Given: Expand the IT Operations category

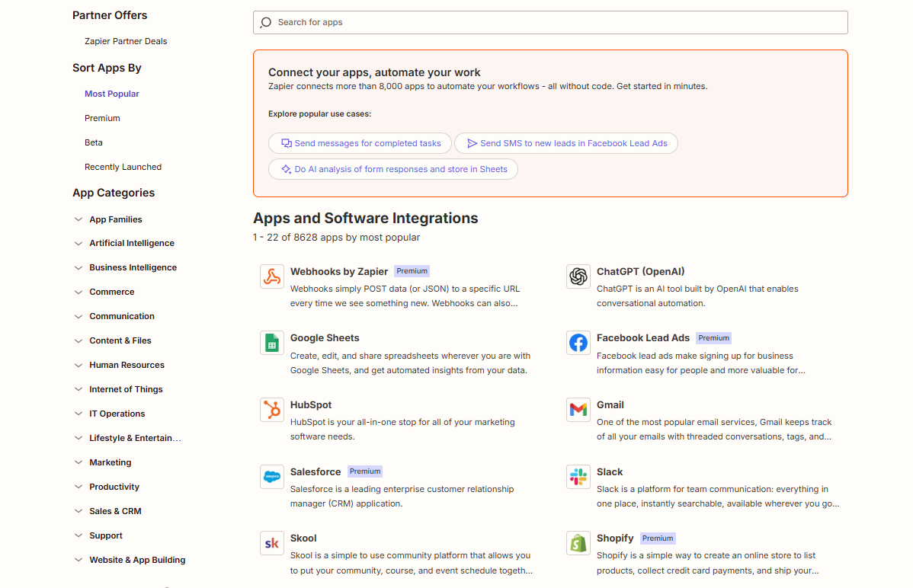Looking at the screenshot, I should 78,414.
